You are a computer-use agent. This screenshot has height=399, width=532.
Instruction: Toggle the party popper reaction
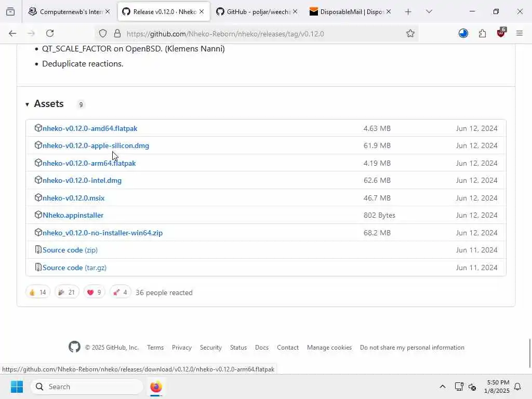(67, 292)
